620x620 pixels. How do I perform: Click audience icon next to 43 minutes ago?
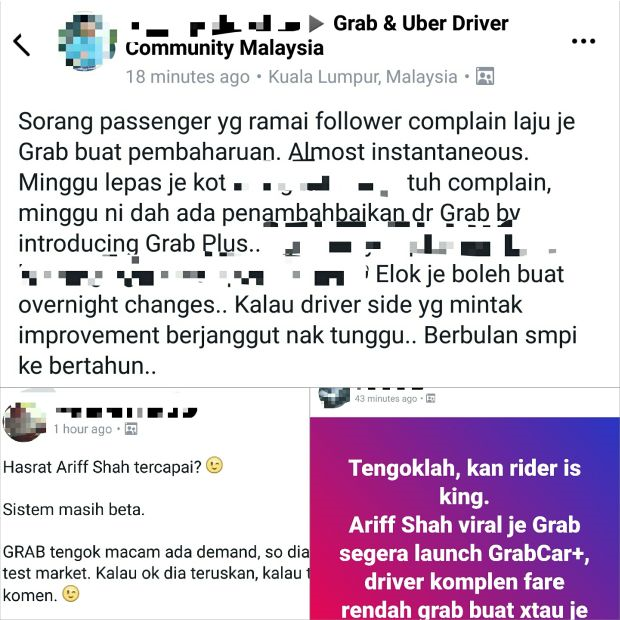pyautogui.click(x=431, y=398)
